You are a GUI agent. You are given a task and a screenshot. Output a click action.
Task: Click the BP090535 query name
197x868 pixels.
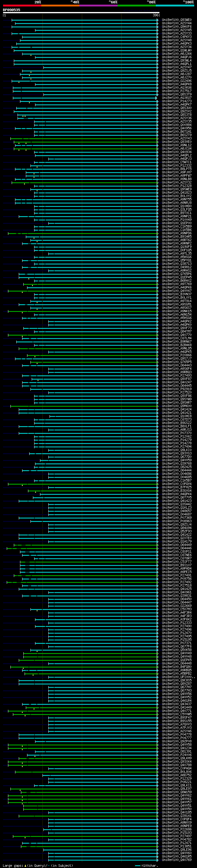[x=11, y=10]
